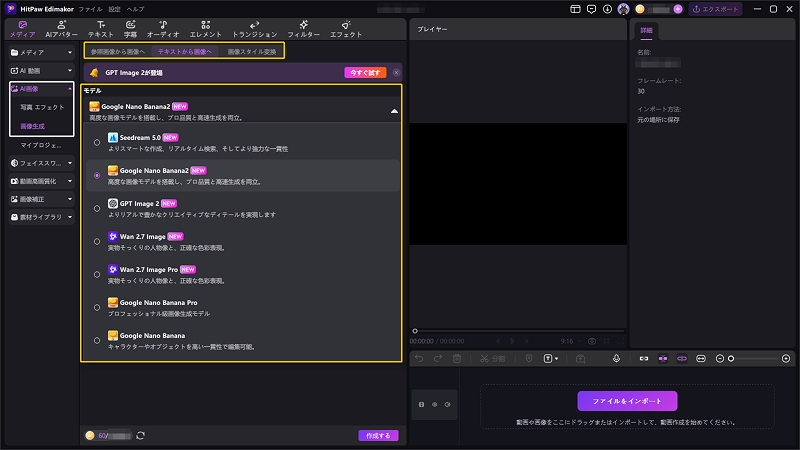Image resolution: width=800 pixels, height=450 pixels.
Task: Click the zoom-in plus icon
Action: [x=786, y=359]
